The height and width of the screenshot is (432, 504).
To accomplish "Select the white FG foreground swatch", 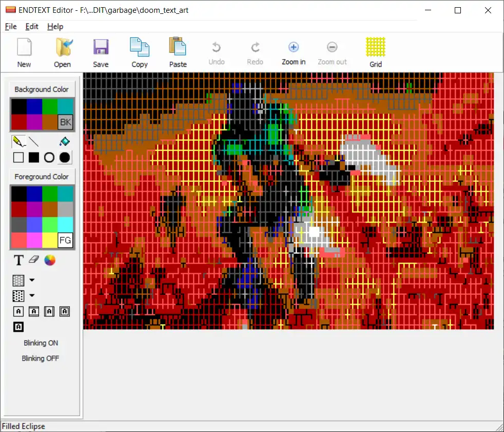I will 65,240.
